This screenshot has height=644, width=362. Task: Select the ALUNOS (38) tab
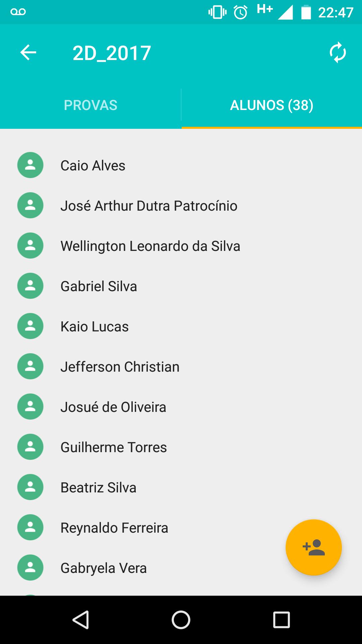pyautogui.click(x=271, y=105)
